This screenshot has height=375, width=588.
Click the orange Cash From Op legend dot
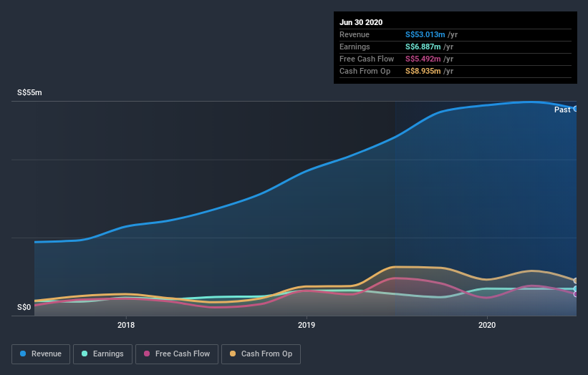[x=233, y=354]
